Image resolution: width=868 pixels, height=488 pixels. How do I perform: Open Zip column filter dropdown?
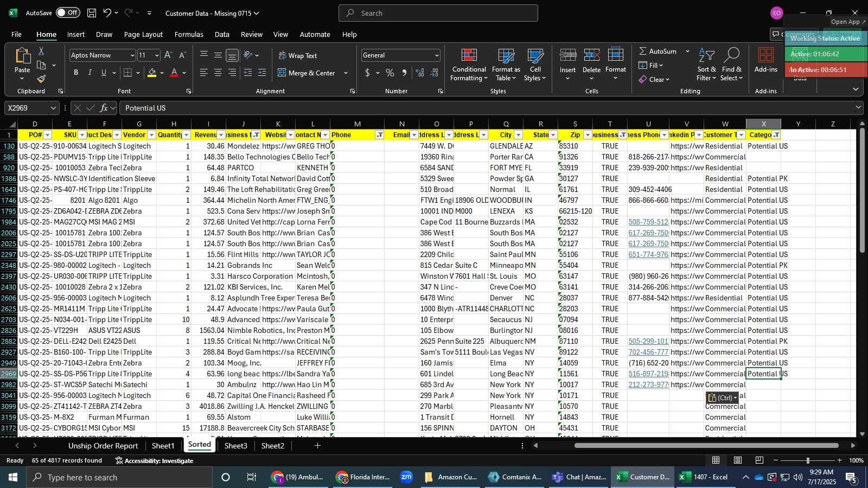point(588,135)
